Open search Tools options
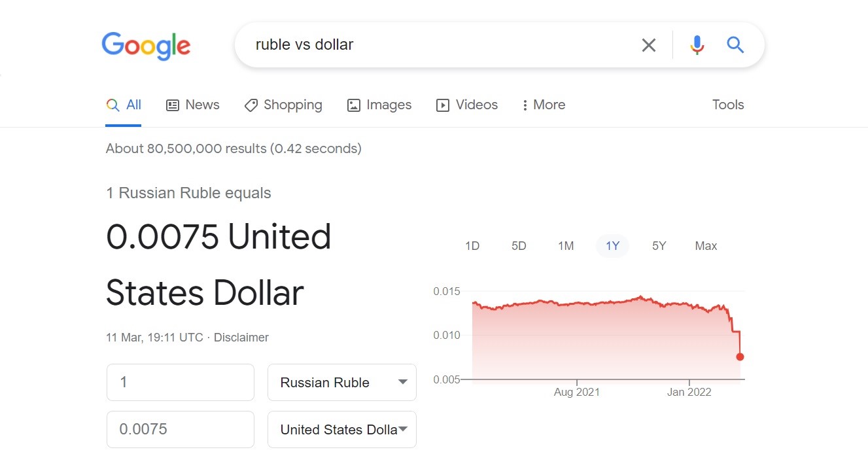 (x=728, y=105)
